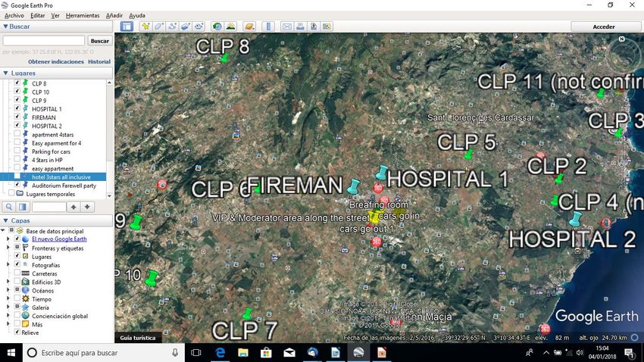Image resolution: width=644 pixels, height=362 pixels.
Task: Collapse the Buscar panel
Action: (5, 27)
